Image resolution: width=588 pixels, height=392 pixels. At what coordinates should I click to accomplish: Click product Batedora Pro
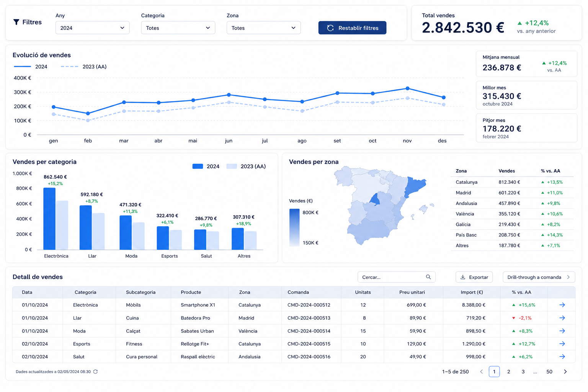pos(195,318)
